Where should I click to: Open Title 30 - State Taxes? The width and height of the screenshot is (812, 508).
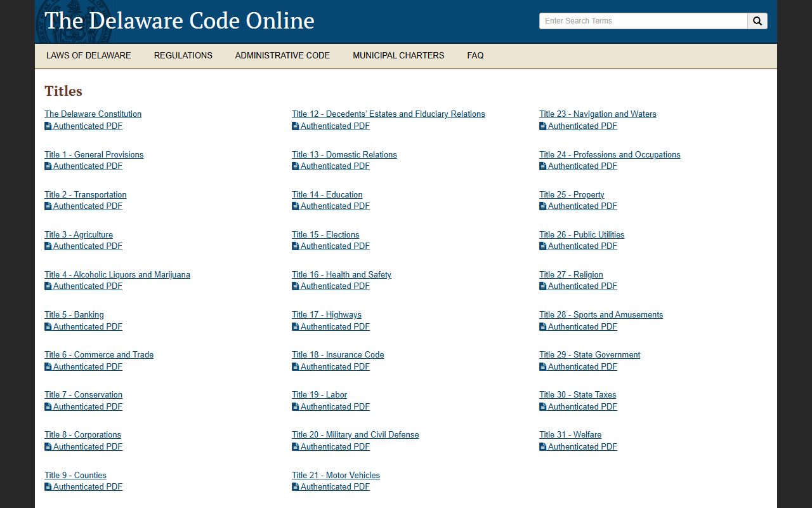point(577,394)
